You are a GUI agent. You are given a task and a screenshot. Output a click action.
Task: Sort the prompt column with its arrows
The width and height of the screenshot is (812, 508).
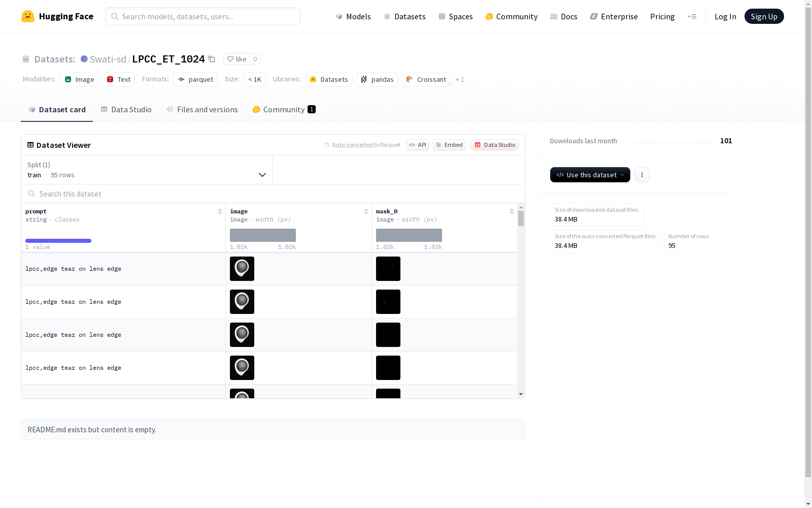click(220, 211)
